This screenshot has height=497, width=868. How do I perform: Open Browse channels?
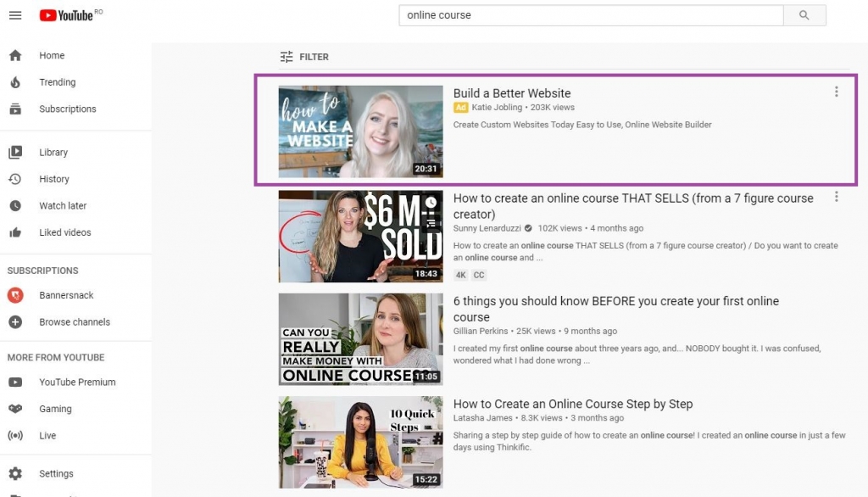pyautogui.click(x=75, y=321)
